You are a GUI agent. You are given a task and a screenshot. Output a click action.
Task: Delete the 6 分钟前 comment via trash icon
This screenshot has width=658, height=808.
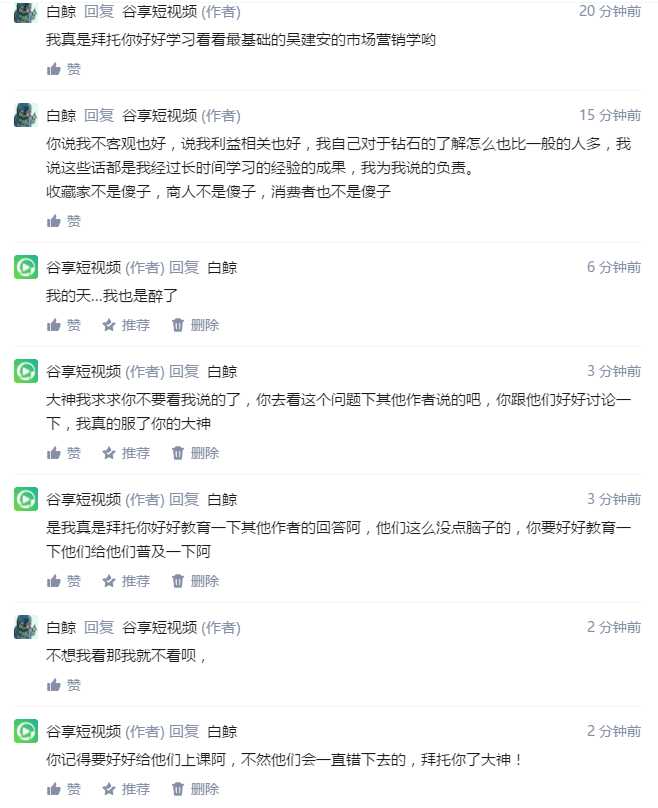tap(178, 325)
